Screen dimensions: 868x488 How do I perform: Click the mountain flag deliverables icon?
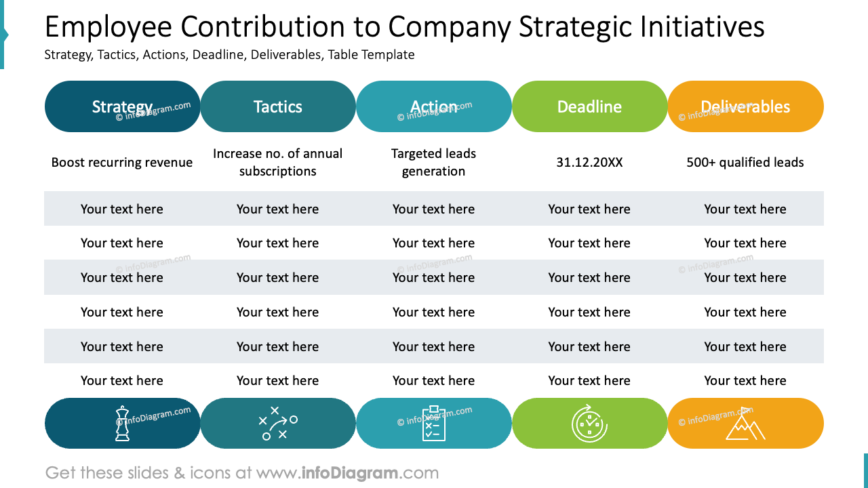pos(745,424)
